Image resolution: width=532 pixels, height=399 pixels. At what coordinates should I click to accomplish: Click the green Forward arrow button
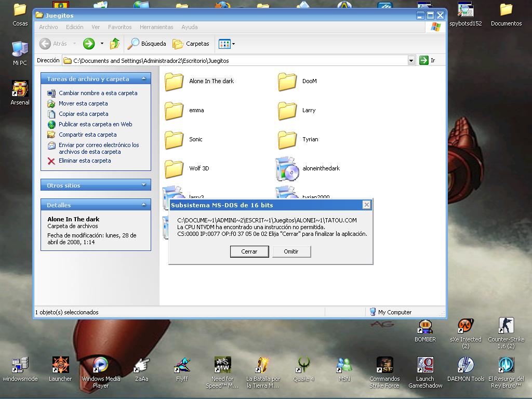(x=89, y=44)
